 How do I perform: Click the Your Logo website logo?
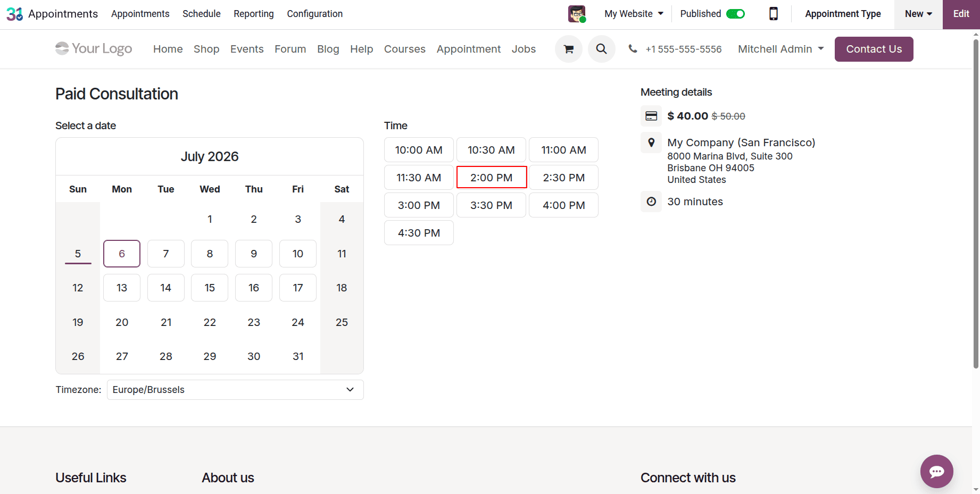coord(94,49)
